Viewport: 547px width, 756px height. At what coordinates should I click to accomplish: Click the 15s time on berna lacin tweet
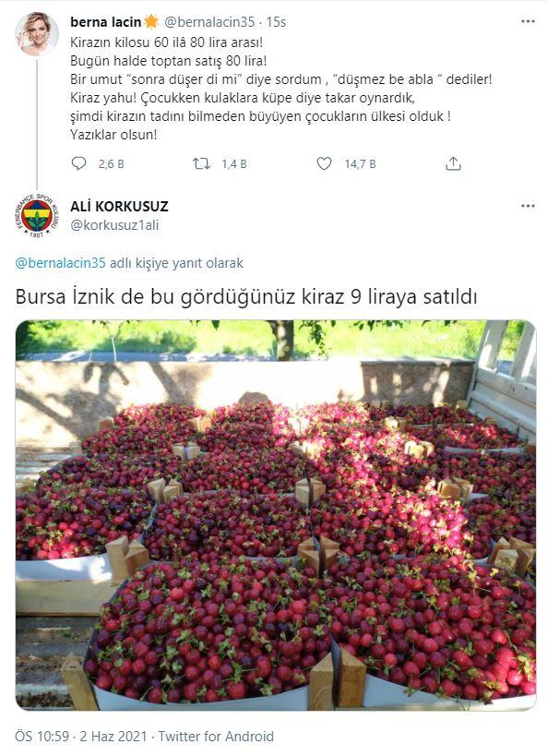click(276, 22)
